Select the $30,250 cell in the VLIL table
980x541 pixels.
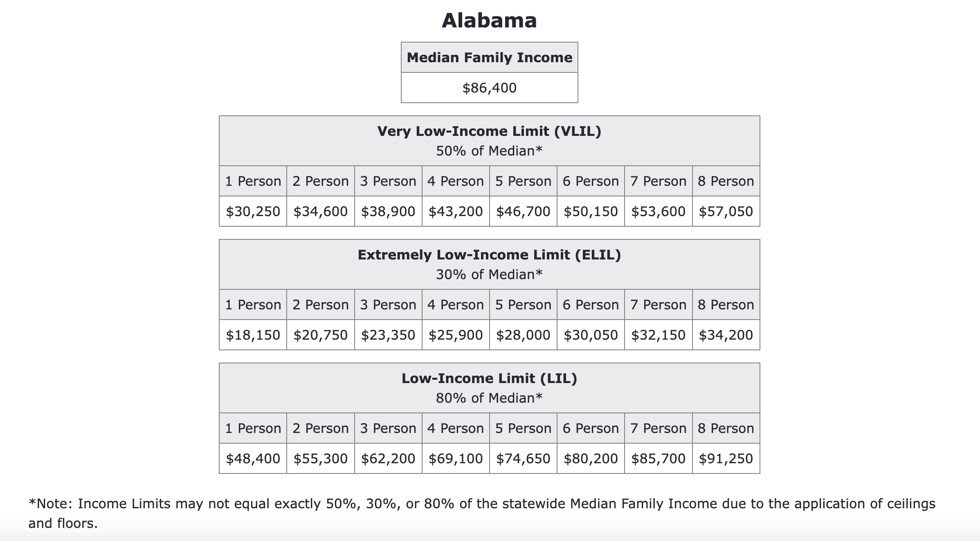[253, 212]
